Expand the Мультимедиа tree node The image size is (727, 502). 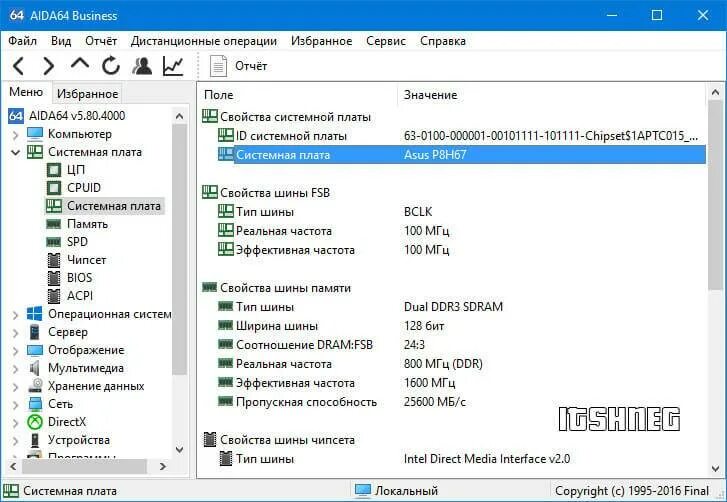15,369
